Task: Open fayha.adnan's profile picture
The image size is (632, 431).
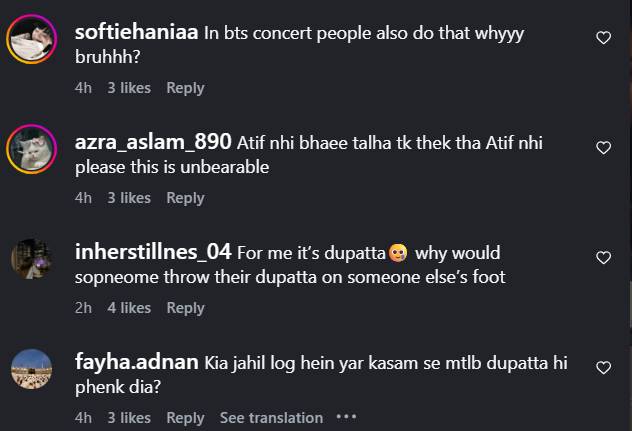Action: tap(31, 369)
